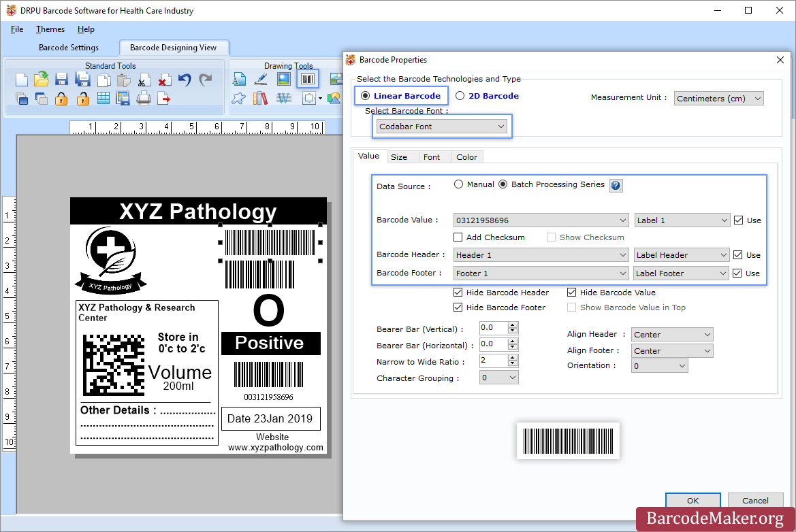
Task: Insert a picture with image tool
Action: pyautogui.click(x=284, y=79)
